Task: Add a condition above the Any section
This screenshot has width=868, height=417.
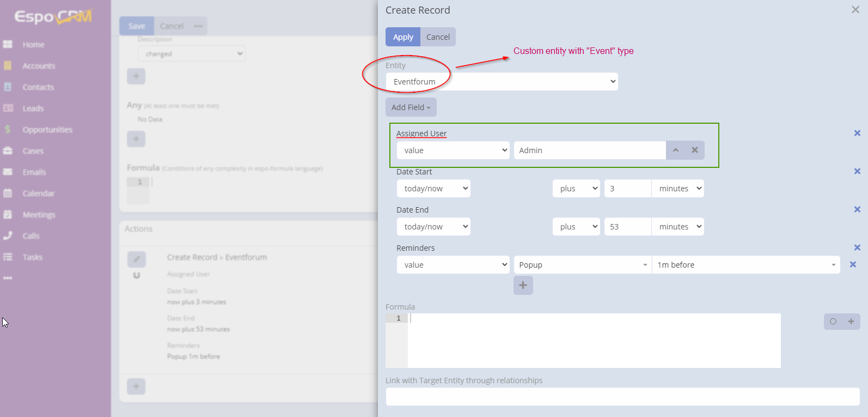Action: [x=136, y=76]
